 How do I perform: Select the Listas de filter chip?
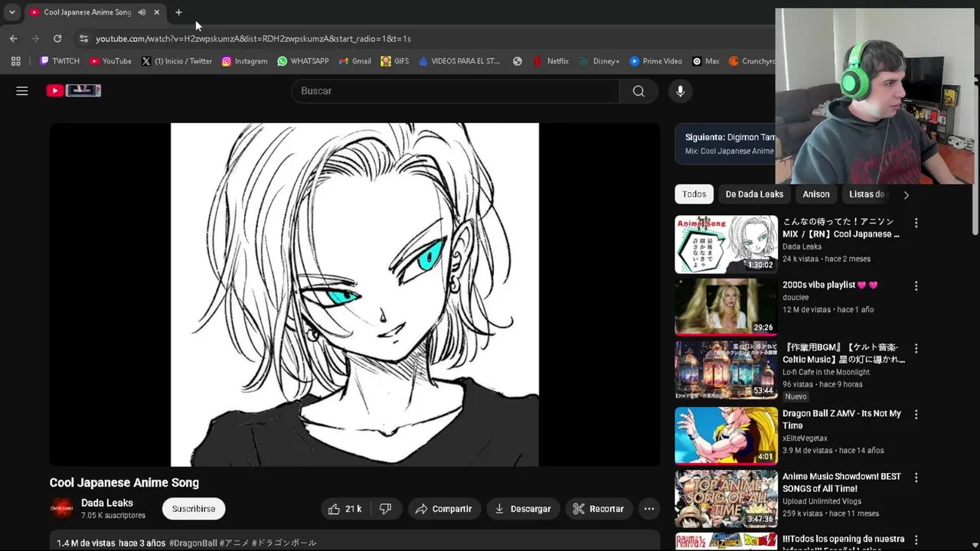[x=867, y=194]
